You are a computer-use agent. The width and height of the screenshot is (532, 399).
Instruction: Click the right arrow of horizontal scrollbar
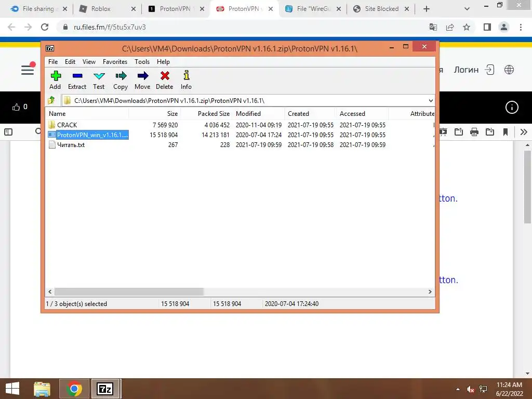[430, 291]
